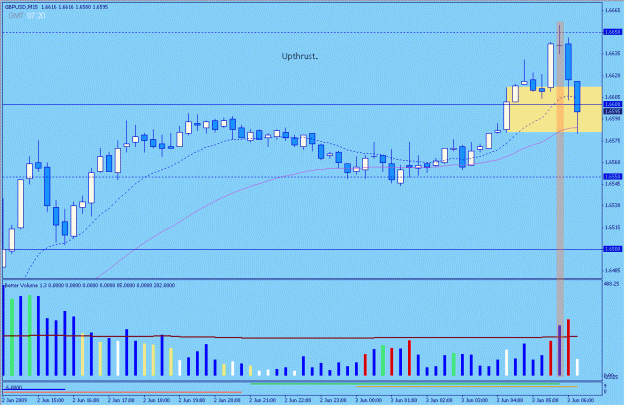Image resolution: width=625 pixels, height=406 pixels.
Task: Click the GMT 07:20 clock label
Action: click(x=27, y=16)
